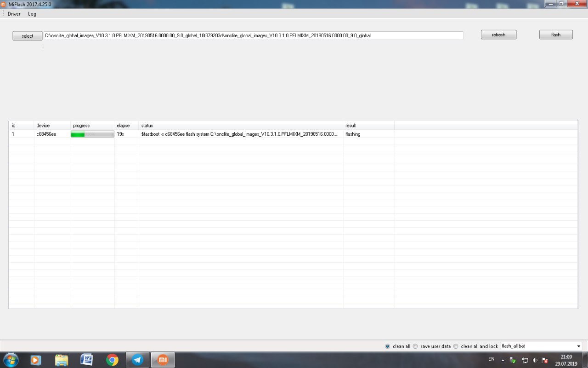The width and height of the screenshot is (588, 368).
Task: Open the Log menu
Action: 32,14
